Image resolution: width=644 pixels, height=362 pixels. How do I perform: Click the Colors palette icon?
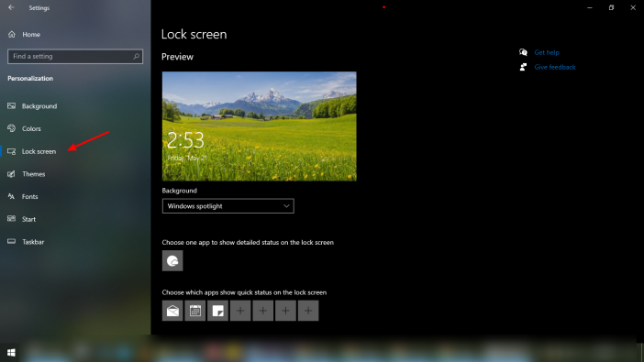pos(12,128)
